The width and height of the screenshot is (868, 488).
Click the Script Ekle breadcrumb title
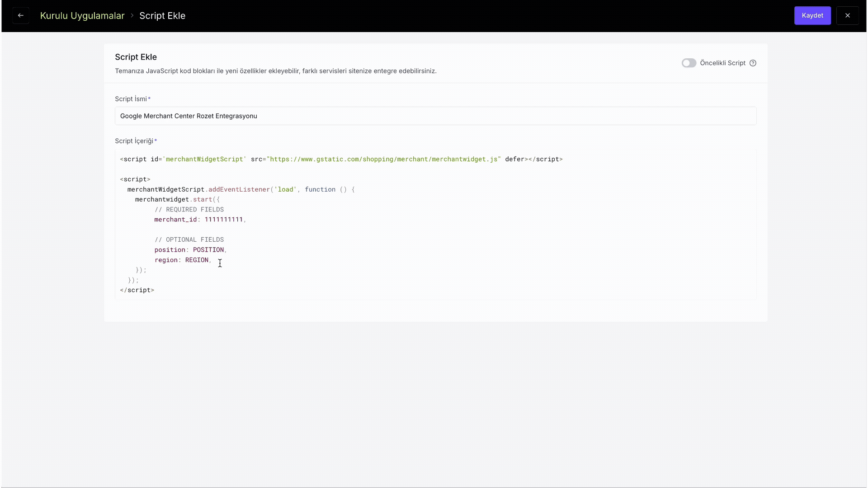pos(162,16)
